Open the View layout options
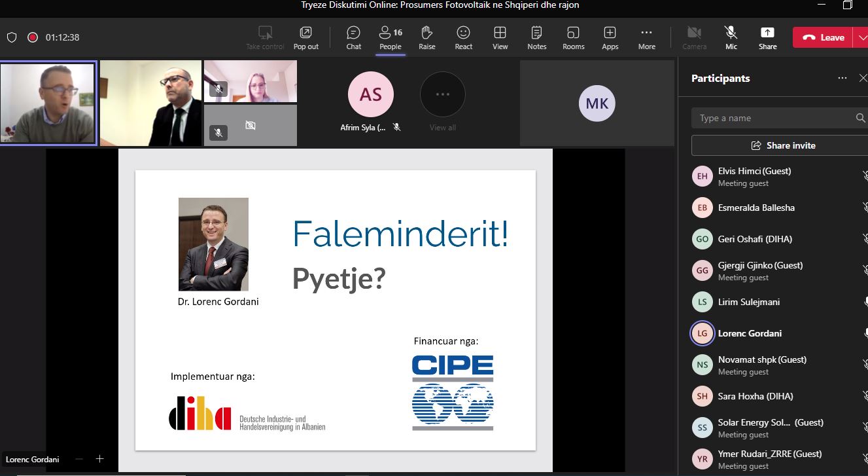The image size is (868, 476). coord(500,37)
